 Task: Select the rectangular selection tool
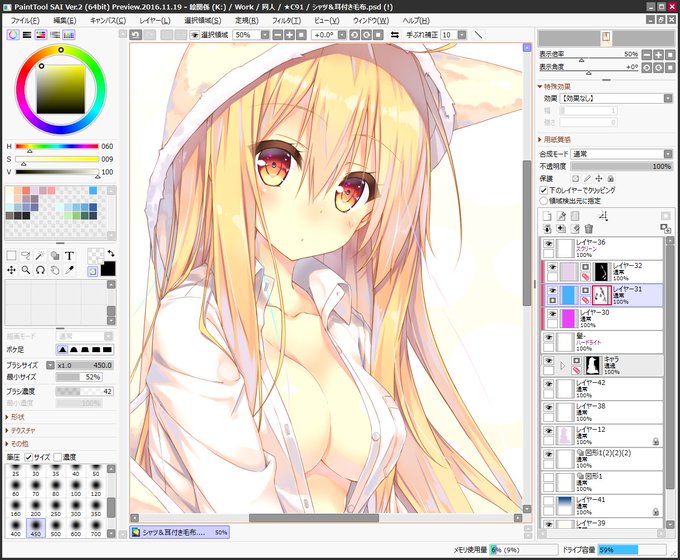(x=11, y=255)
